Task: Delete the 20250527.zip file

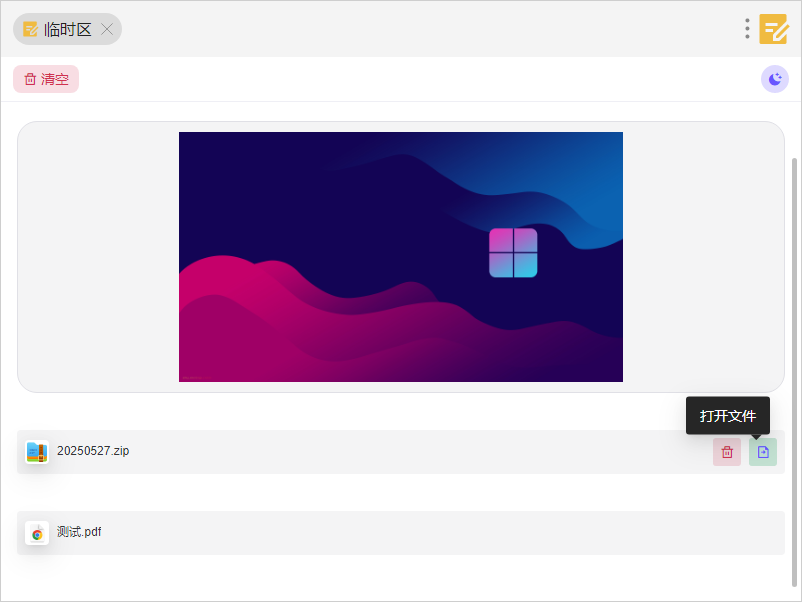Action: click(727, 452)
